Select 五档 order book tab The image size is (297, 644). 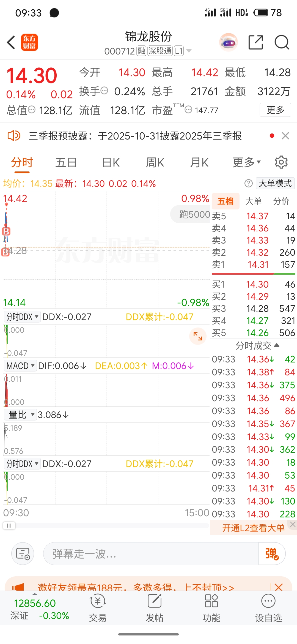point(226,201)
